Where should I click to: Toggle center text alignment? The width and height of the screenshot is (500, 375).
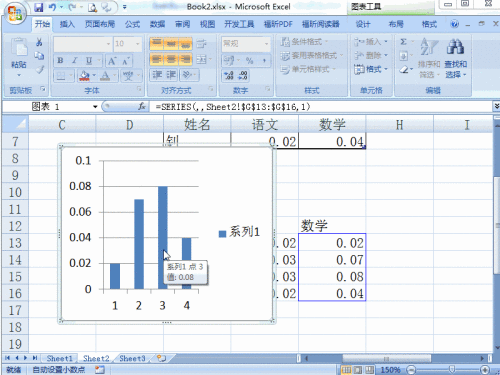pyautogui.click(x=171, y=59)
